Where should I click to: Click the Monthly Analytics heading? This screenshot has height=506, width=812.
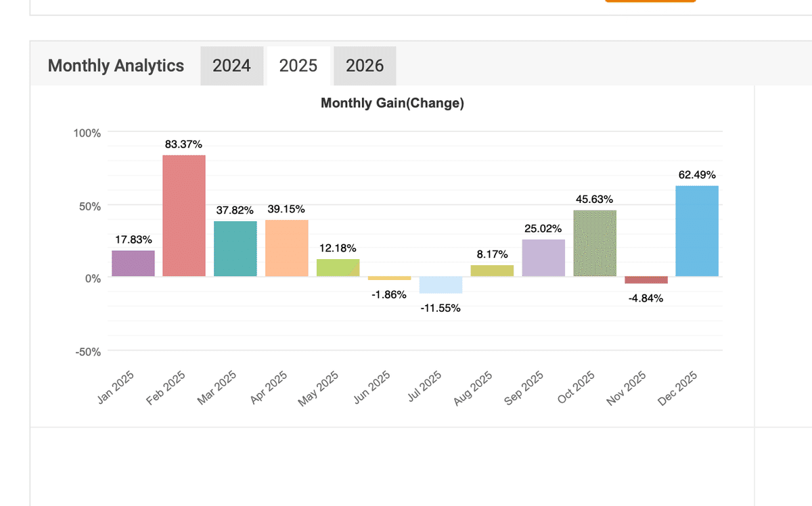(116, 66)
